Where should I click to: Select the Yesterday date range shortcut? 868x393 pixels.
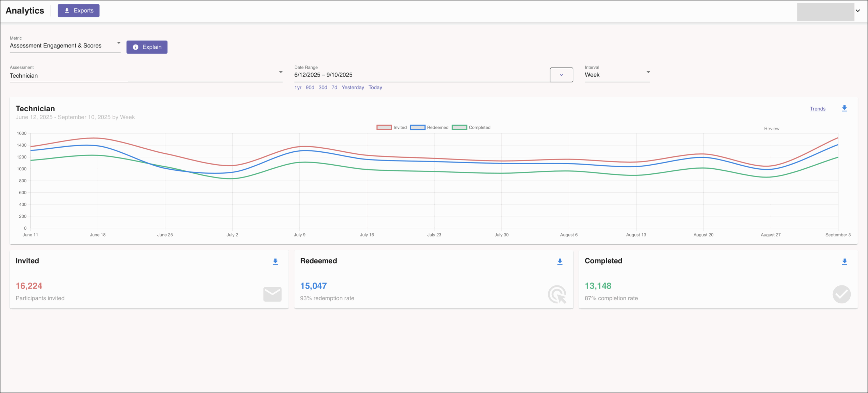point(353,88)
